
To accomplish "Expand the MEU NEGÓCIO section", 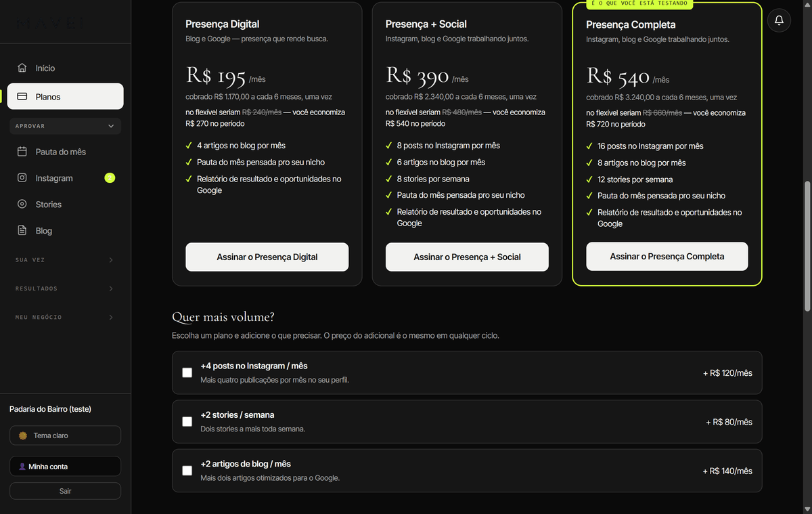I will (x=66, y=317).
